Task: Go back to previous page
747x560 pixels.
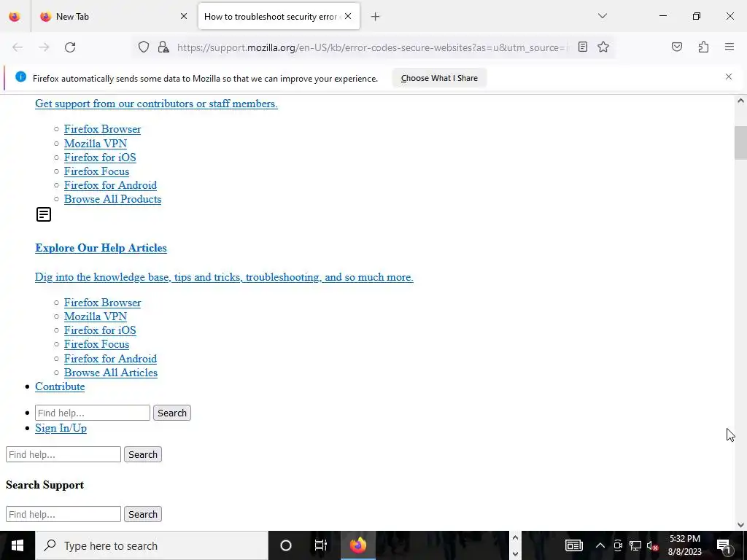Action: pyautogui.click(x=18, y=47)
